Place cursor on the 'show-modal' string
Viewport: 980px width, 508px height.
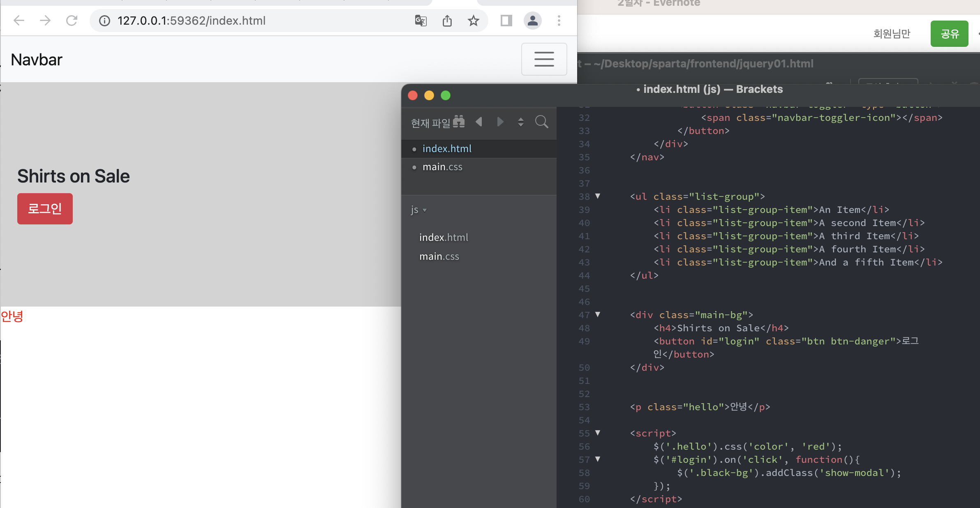coord(854,473)
